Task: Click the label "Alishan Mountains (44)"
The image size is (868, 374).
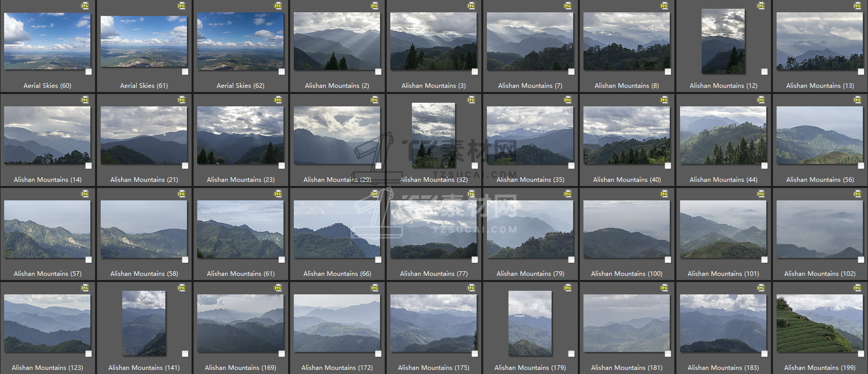Action: pyautogui.click(x=723, y=180)
